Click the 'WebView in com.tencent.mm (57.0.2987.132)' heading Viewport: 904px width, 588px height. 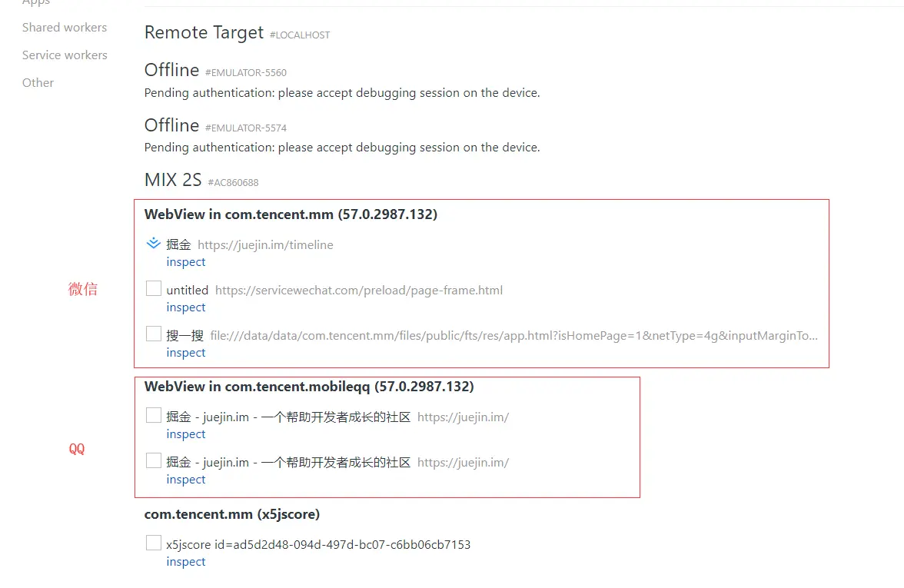coord(291,214)
